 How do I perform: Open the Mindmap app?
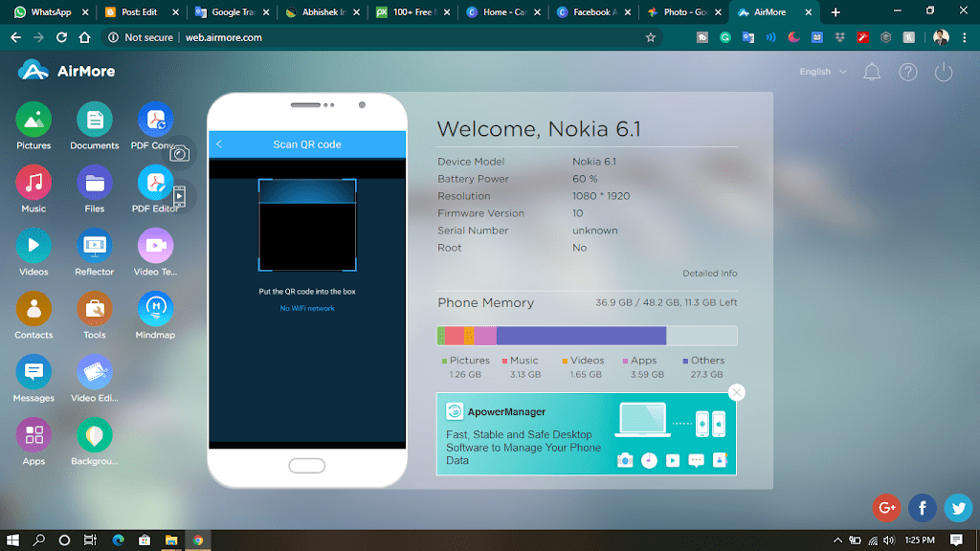pyautogui.click(x=155, y=309)
